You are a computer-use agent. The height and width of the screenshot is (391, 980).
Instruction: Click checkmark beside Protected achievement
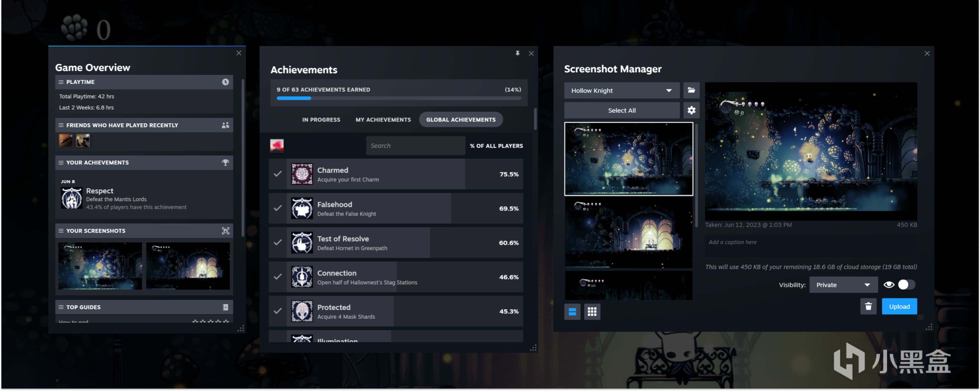pos(278,311)
